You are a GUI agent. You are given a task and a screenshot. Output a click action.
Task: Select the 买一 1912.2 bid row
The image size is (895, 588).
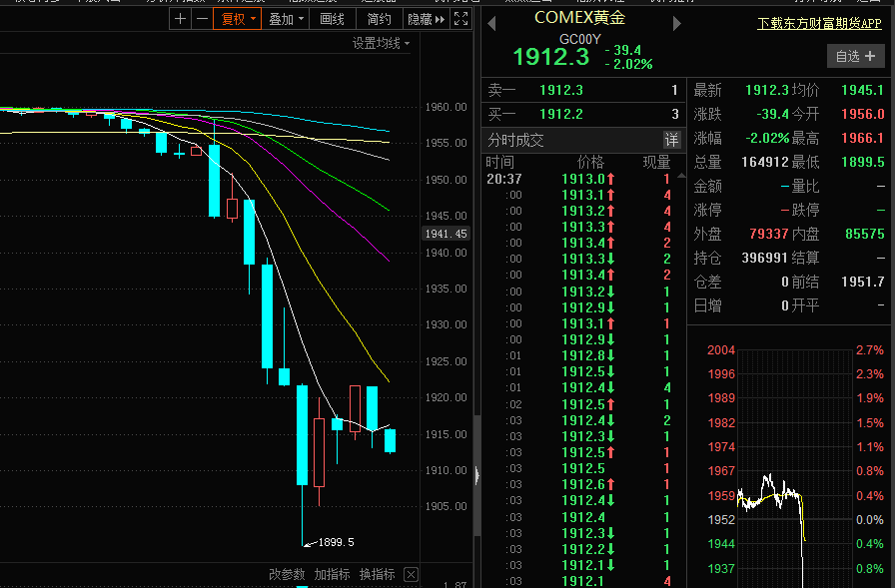pyautogui.click(x=583, y=114)
